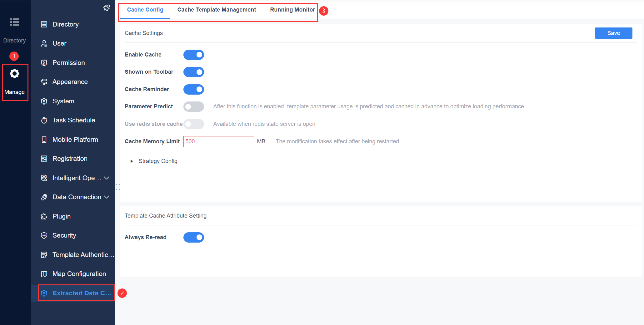Image resolution: width=644 pixels, height=325 pixels.
Task: Open the Task Schedule section
Action: tap(74, 120)
